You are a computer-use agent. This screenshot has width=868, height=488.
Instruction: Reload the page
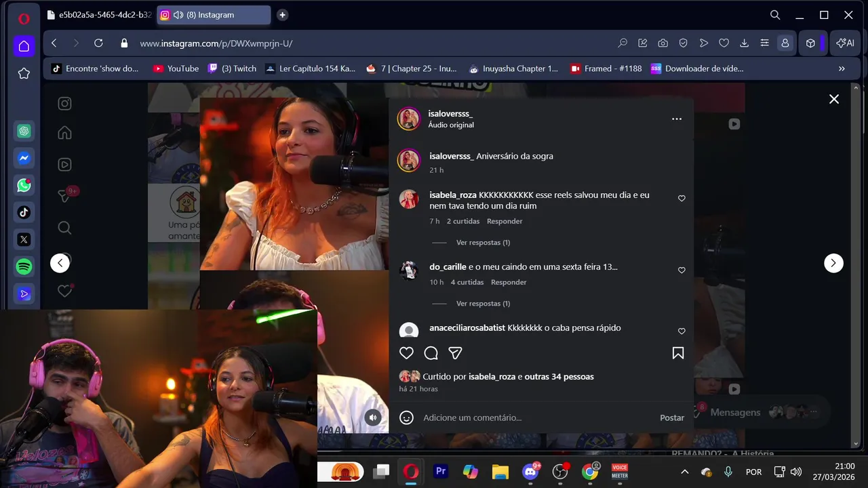coord(98,43)
